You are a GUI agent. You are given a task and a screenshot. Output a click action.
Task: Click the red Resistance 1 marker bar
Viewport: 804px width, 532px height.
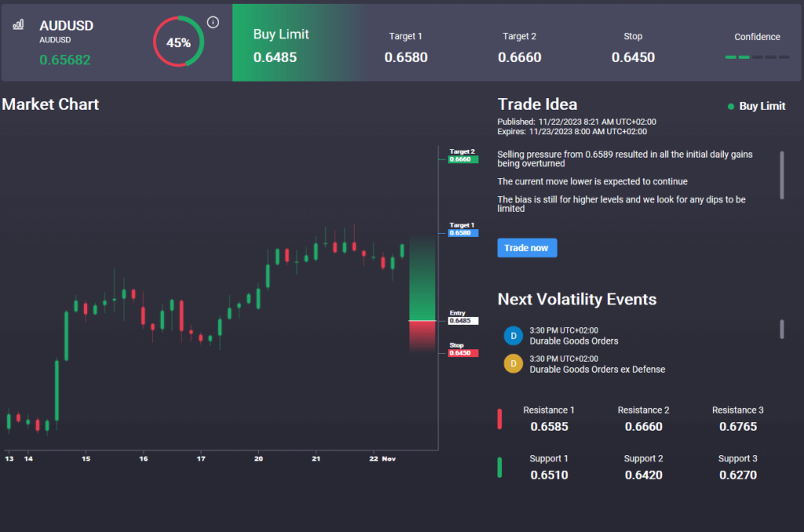[499, 418]
